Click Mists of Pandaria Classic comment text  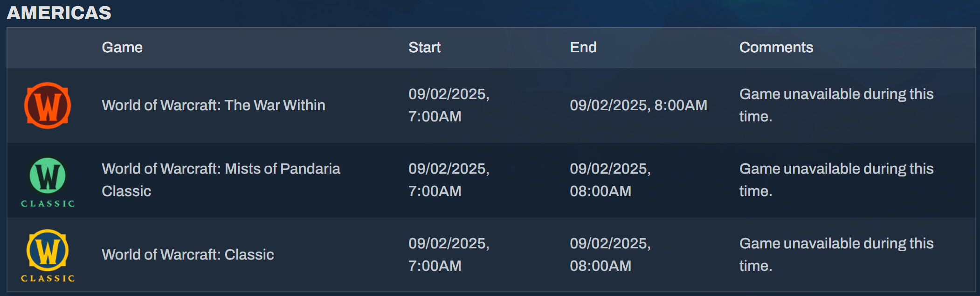pos(836,180)
